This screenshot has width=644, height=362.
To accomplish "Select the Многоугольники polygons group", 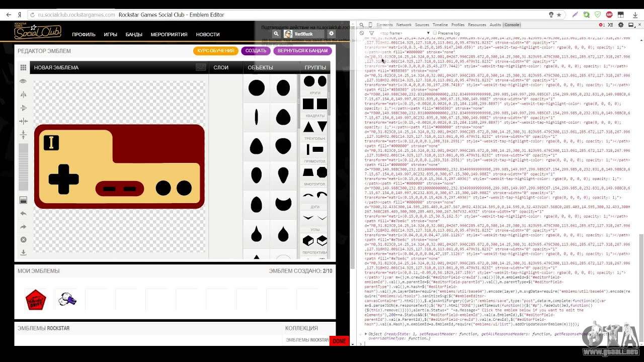I will click(315, 176).
